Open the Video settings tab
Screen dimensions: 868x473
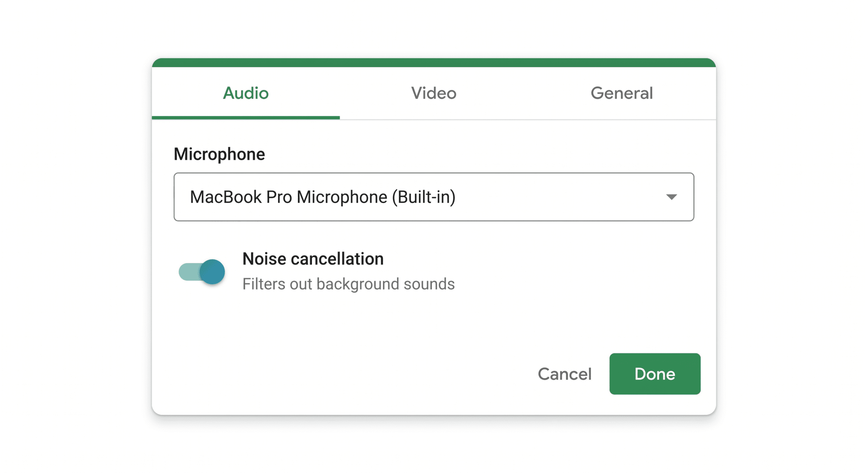coord(434,93)
